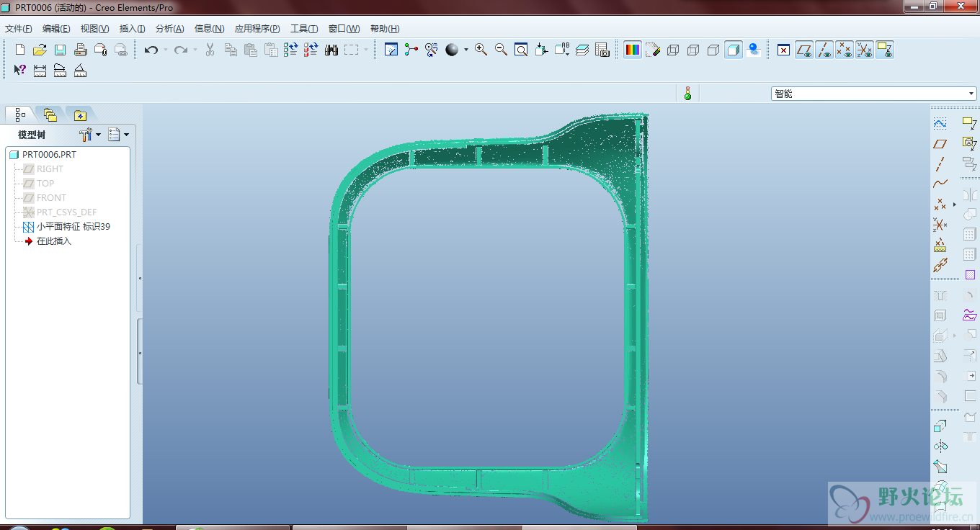This screenshot has width=980, height=530.
Task: Open the 插入(I) menu
Action: pyautogui.click(x=132, y=29)
